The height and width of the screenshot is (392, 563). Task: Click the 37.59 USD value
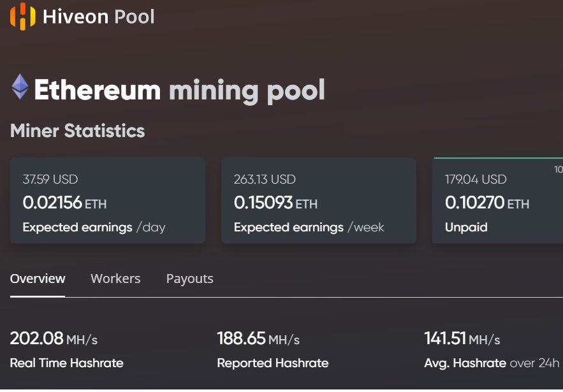click(x=50, y=179)
